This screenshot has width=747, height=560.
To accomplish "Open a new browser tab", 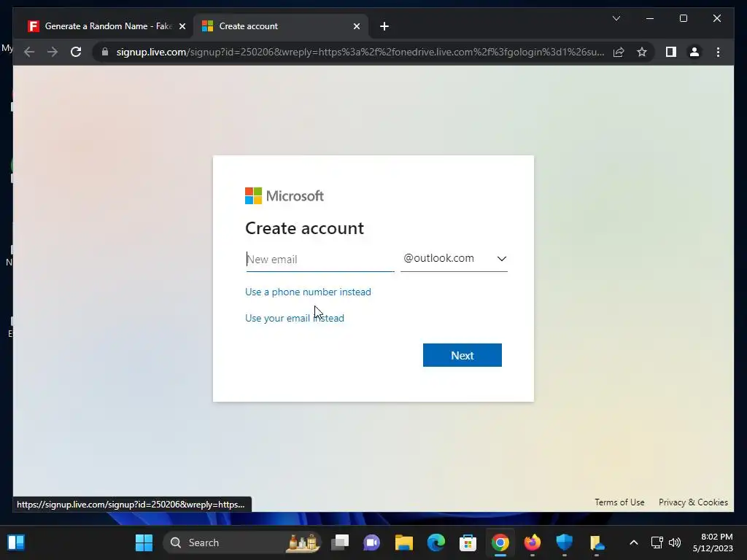I will (384, 26).
